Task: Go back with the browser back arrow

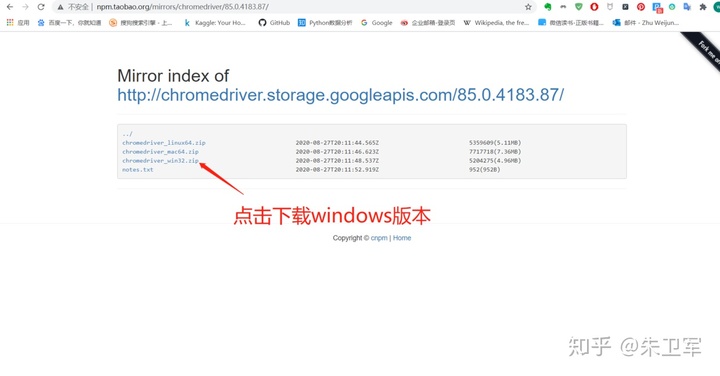Action: [10, 7]
